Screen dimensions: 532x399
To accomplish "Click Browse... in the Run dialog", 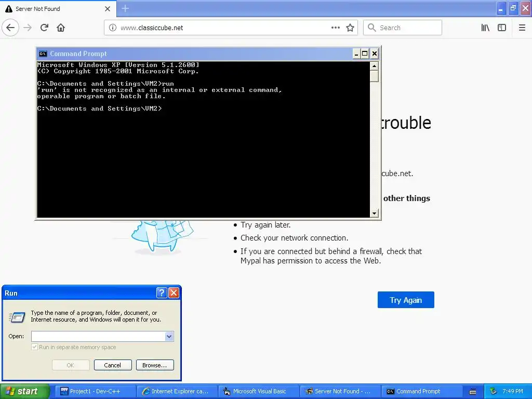I will 155,365.
